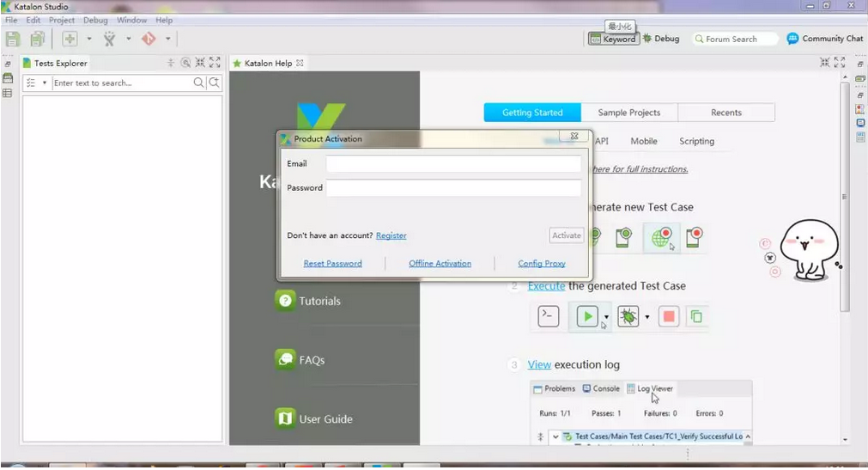Switch to the Keyword perspective
The image size is (868, 470).
(613, 39)
